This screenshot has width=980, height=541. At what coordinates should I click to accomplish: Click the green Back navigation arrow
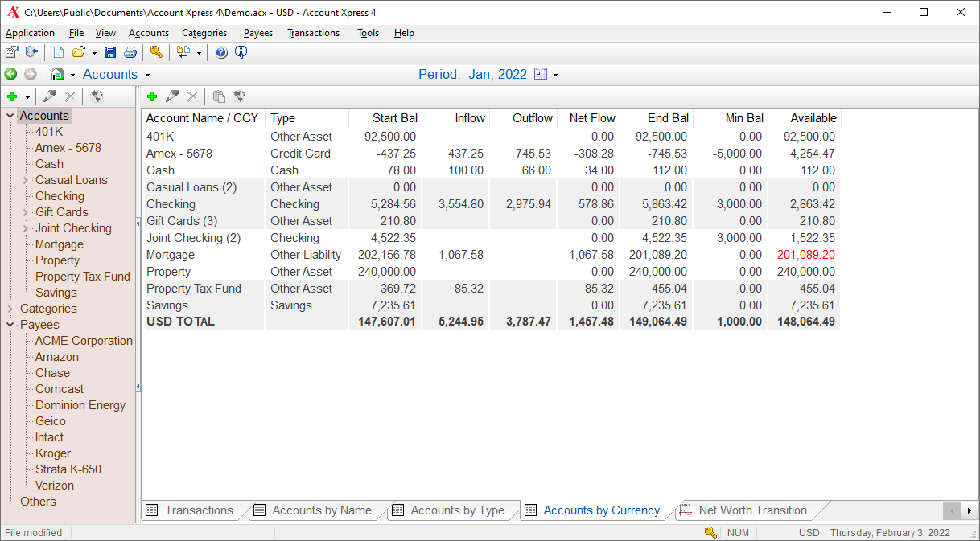(11, 75)
